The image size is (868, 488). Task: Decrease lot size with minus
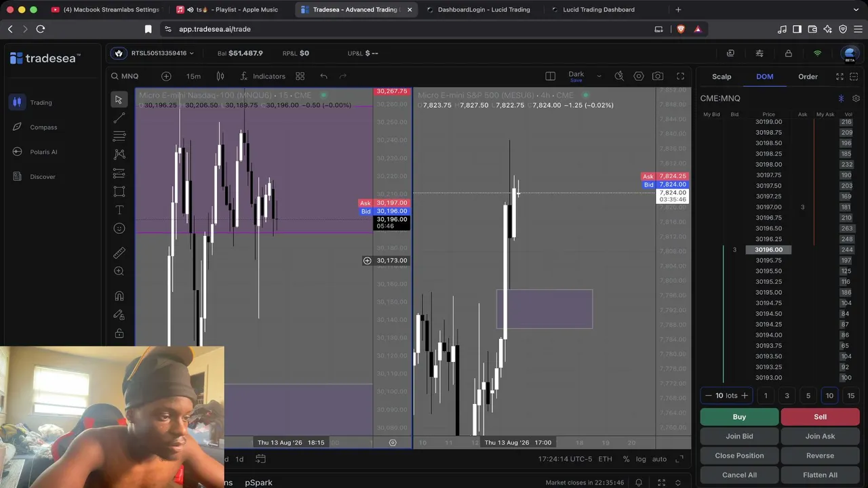(709, 396)
